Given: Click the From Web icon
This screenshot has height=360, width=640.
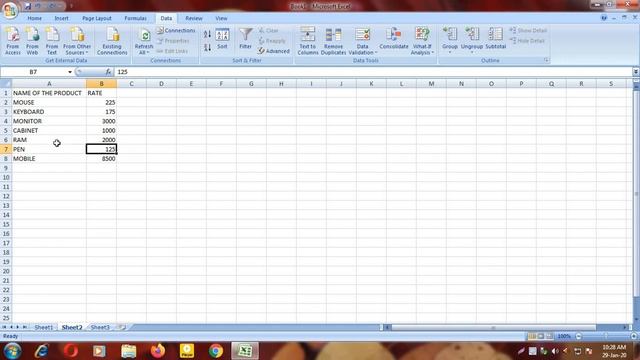Looking at the screenshot, I should pyautogui.click(x=32, y=40).
